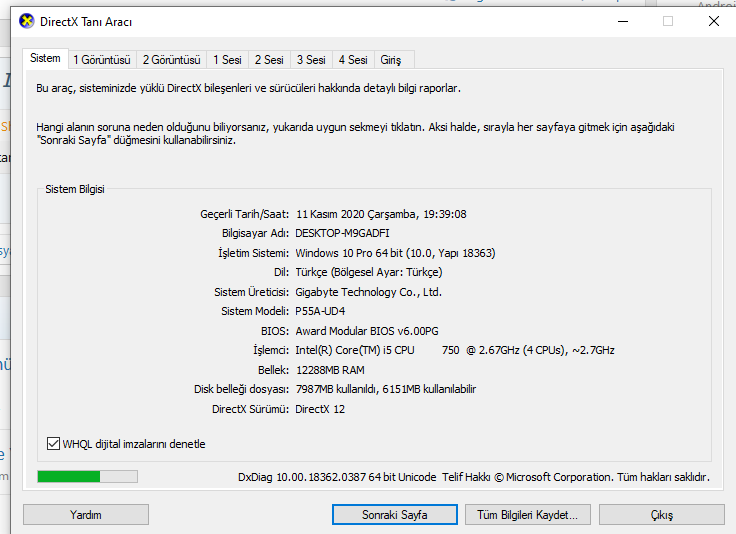Click system model P55A-UD4

[320, 311]
